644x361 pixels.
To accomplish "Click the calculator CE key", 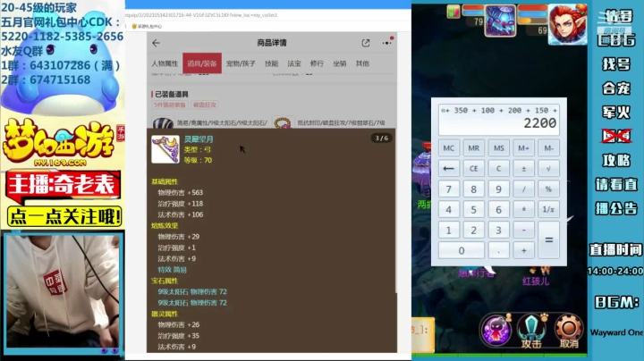I will (x=473, y=169).
